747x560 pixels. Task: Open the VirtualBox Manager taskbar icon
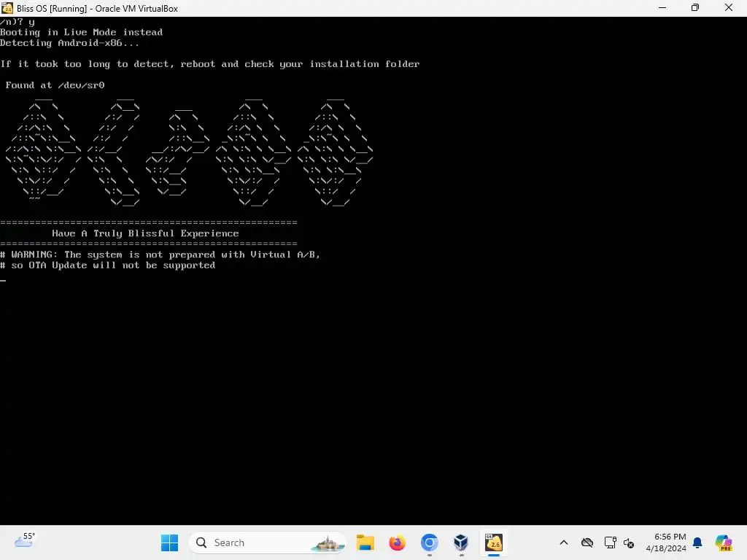[461, 542]
